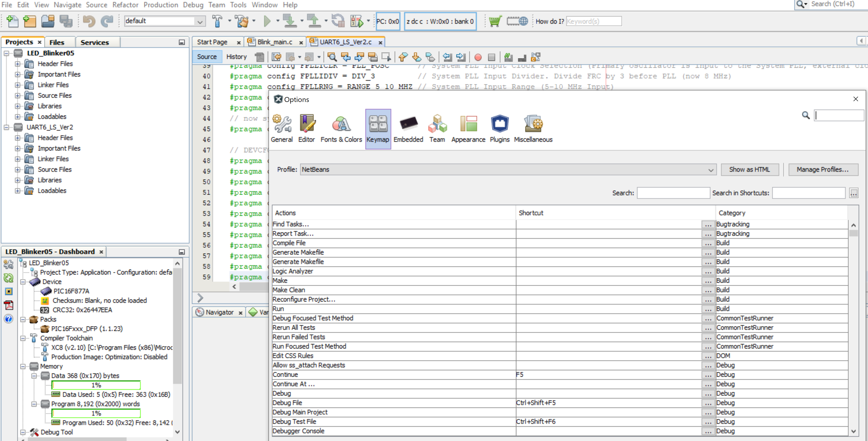Click the Keymap table vertical scrollbar
The height and width of the screenshot is (441, 868).
[853, 328]
